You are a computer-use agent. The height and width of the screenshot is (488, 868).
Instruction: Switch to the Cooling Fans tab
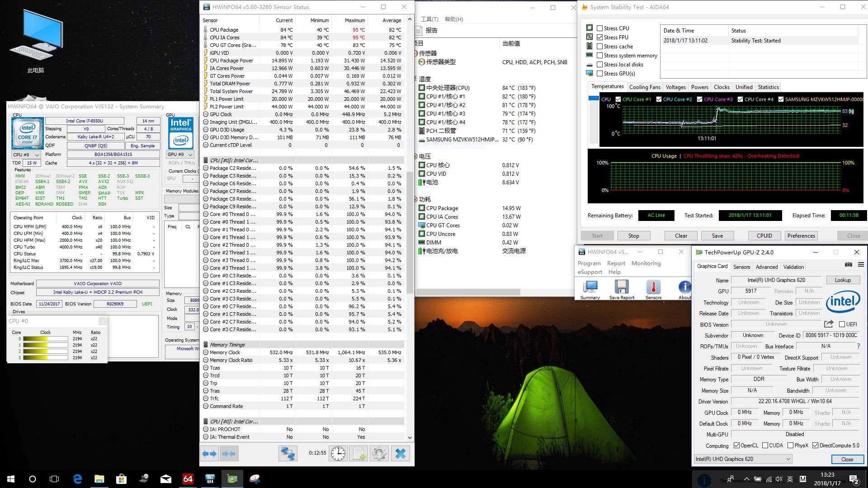click(x=645, y=87)
